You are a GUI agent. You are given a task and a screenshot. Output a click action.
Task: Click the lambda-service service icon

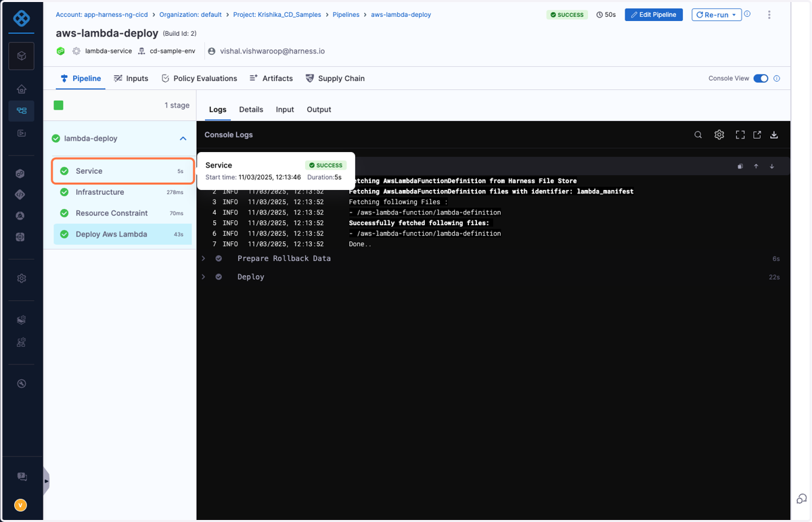(76, 51)
